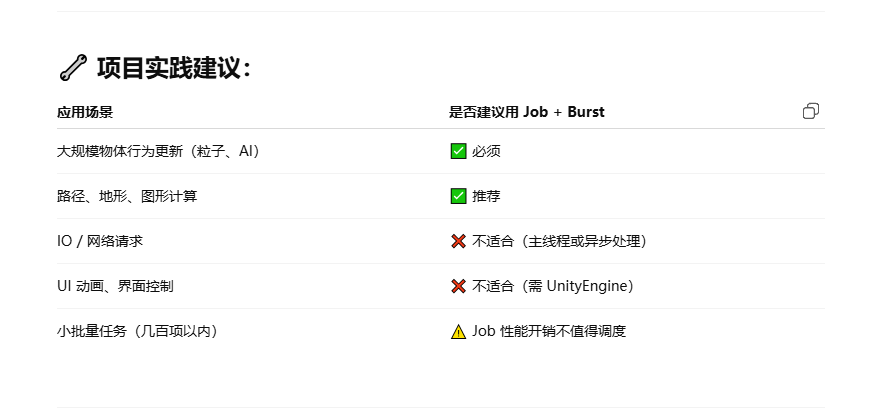Click the 路径、地形、图形计算 cell
Screen dimensions: 873x416
[127, 196]
